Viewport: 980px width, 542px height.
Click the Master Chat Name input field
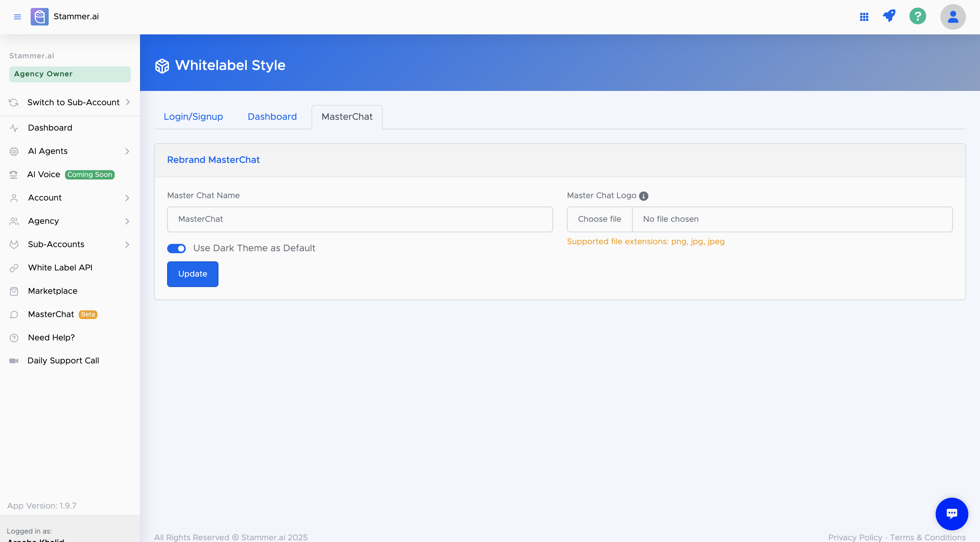pyautogui.click(x=360, y=219)
